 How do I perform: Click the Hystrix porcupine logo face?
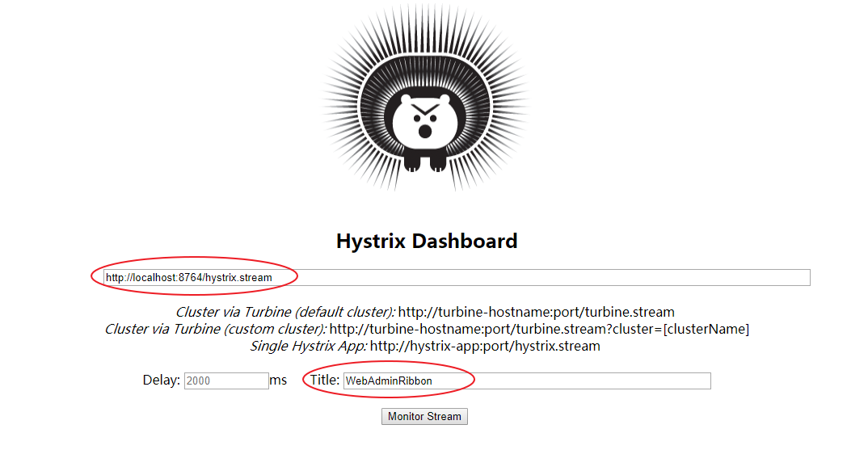click(425, 122)
